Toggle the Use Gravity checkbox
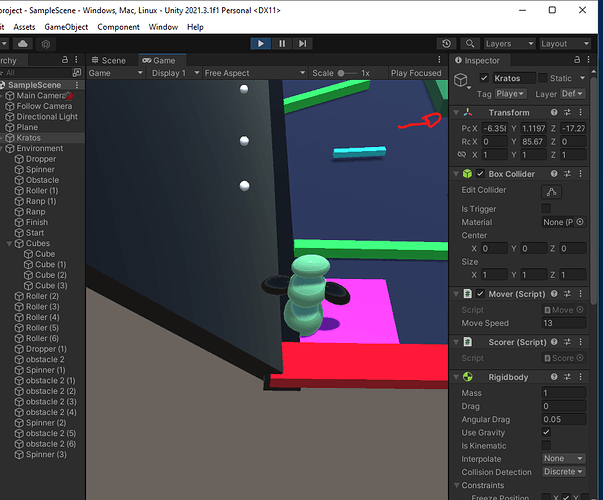 (546, 432)
